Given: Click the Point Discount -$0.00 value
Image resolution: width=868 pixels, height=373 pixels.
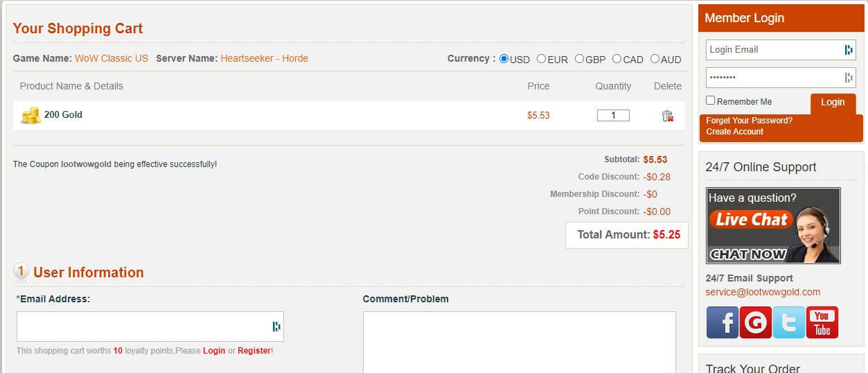Looking at the screenshot, I should (x=657, y=211).
